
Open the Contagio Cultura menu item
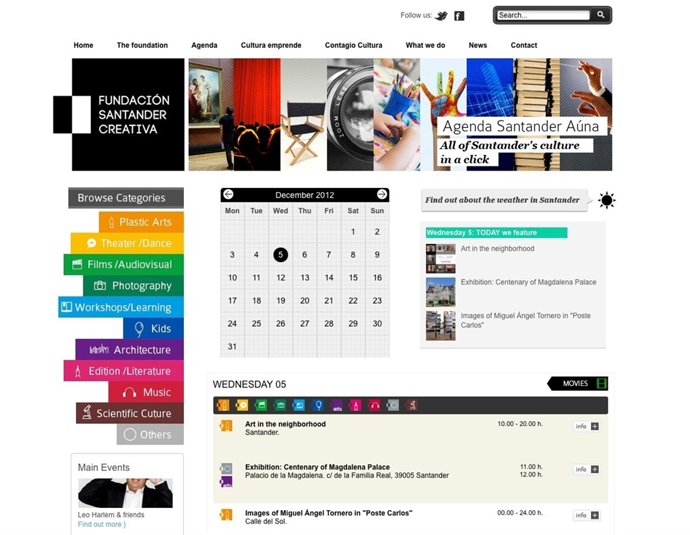pyautogui.click(x=353, y=45)
